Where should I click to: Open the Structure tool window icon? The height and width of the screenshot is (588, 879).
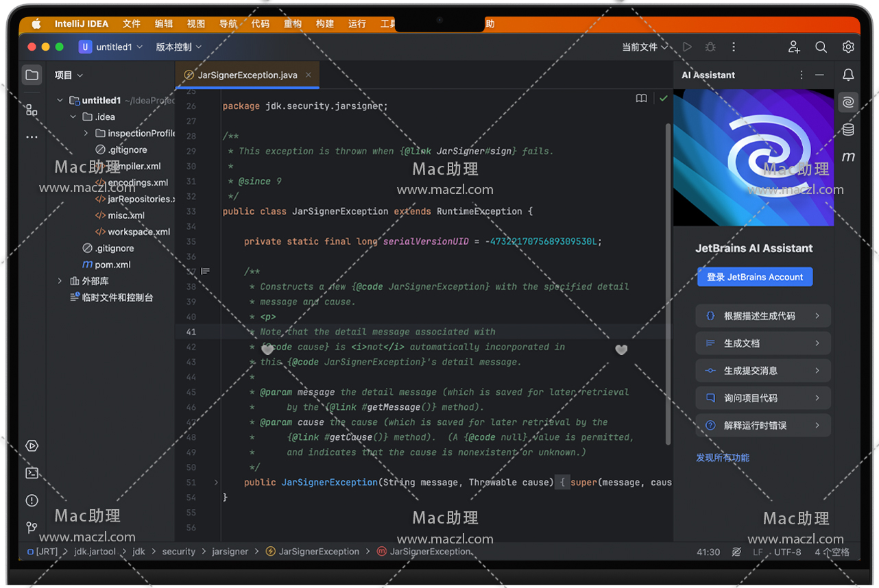pos(32,110)
